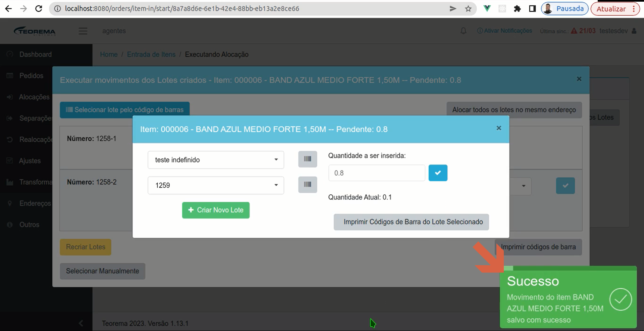This screenshot has height=331, width=644.
Task: Open the teste indefinido address dropdown
Action: click(216, 160)
